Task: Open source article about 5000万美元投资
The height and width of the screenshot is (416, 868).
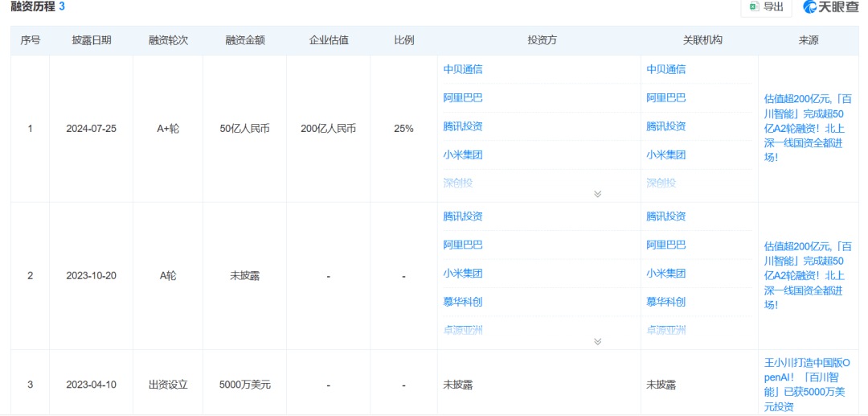Action: coord(808,385)
